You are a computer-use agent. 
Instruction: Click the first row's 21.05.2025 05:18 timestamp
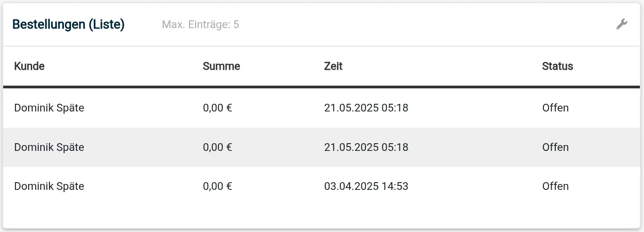point(366,108)
